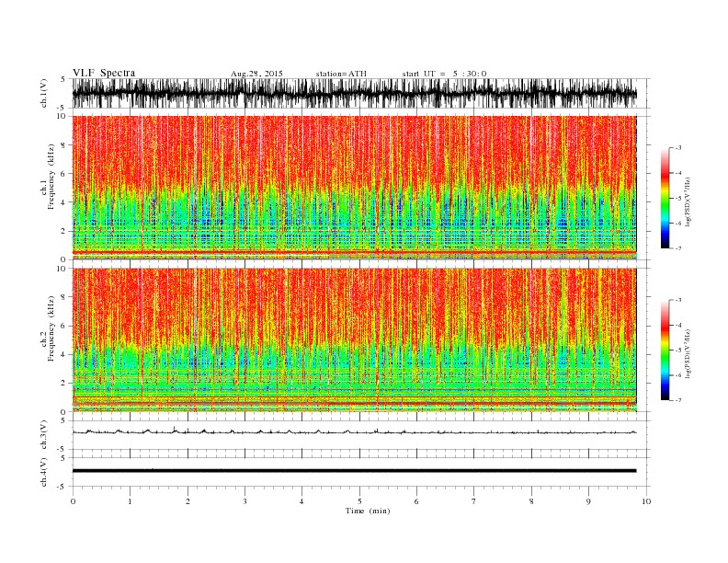
Task: Click time axis tick label '6'
Action: 416,501
